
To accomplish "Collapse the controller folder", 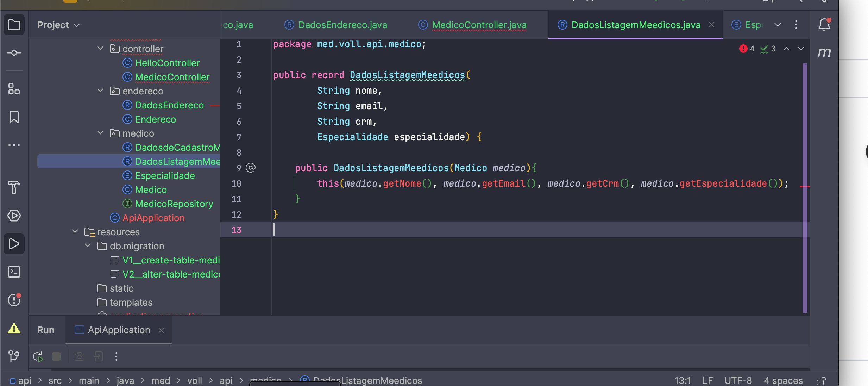I will coord(100,48).
